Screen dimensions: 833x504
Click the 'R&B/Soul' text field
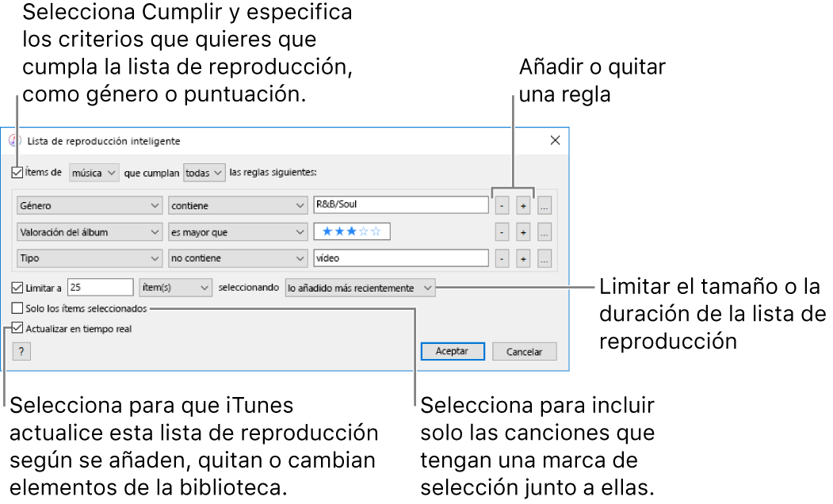400,204
